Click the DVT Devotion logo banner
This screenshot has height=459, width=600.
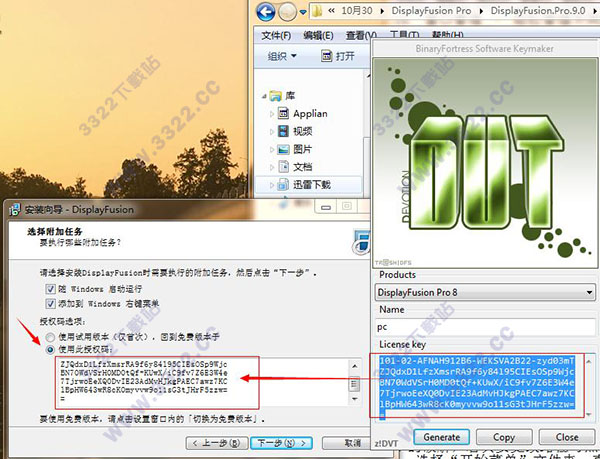point(485,163)
